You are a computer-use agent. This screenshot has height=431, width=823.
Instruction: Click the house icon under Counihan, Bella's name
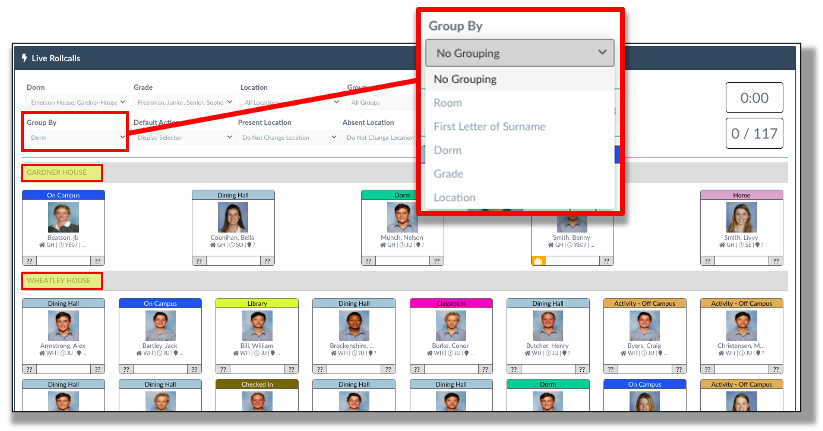click(x=214, y=245)
